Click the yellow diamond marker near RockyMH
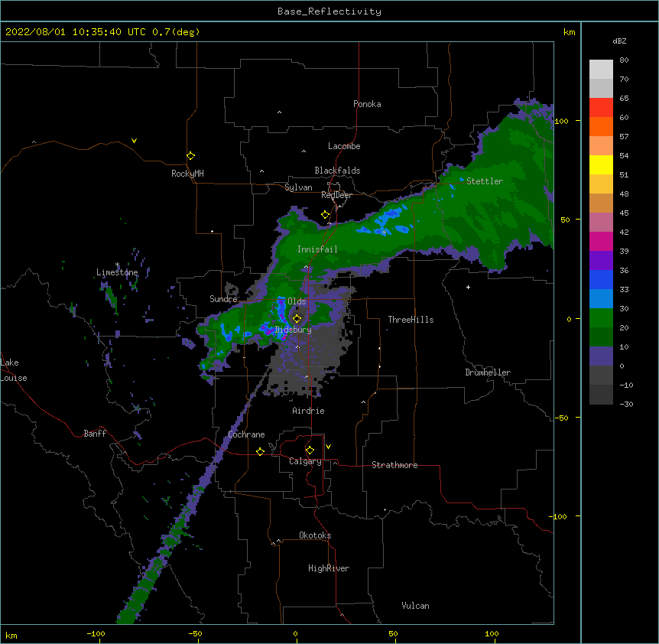 (191, 156)
